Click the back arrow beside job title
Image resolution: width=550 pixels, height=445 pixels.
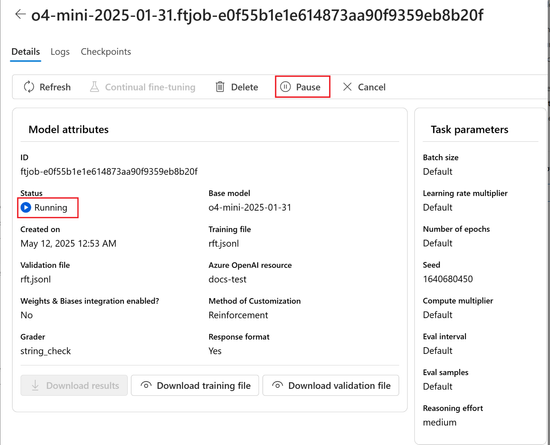tap(20, 14)
